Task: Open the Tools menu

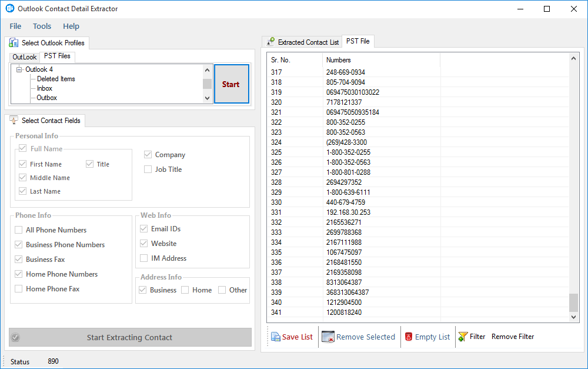Action: [x=42, y=26]
